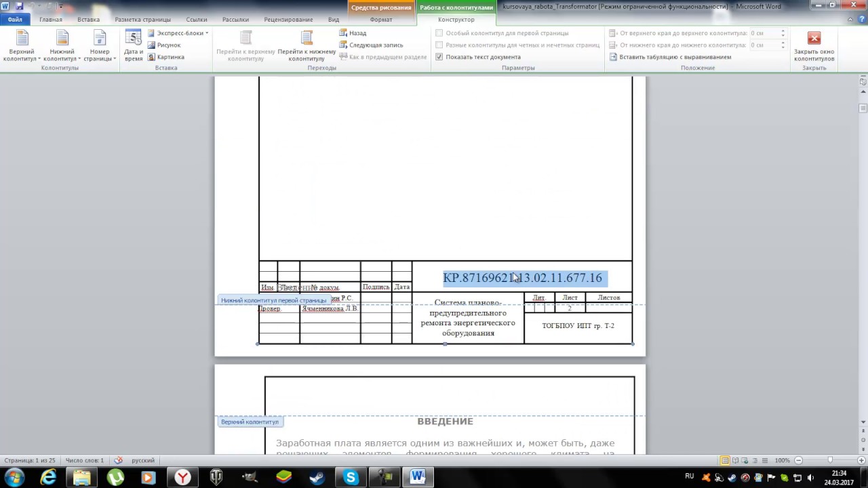This screenshot has height=488, width=868.
Task: Open the Номер страницы dropdown
Action: (x=100, y=46)
